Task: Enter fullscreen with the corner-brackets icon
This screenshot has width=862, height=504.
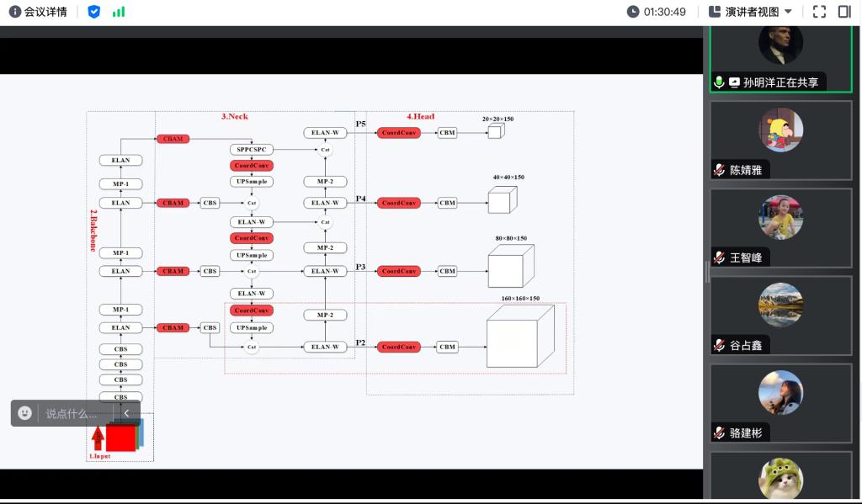Action: pyautogui.click(x=819, y=12)
